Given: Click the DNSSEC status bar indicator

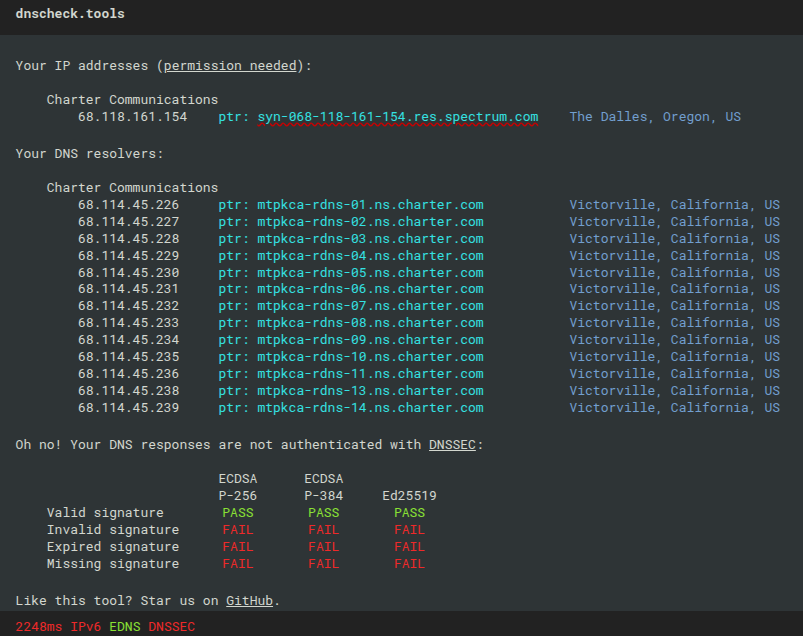Looking at the screenshot, I should pos(172,627).
